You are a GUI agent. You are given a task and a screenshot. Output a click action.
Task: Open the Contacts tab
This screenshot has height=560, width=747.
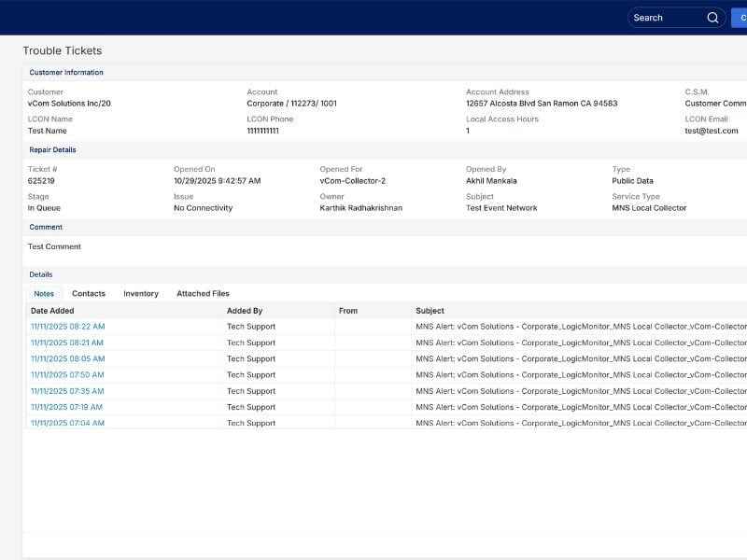click(x=89, y=294)
